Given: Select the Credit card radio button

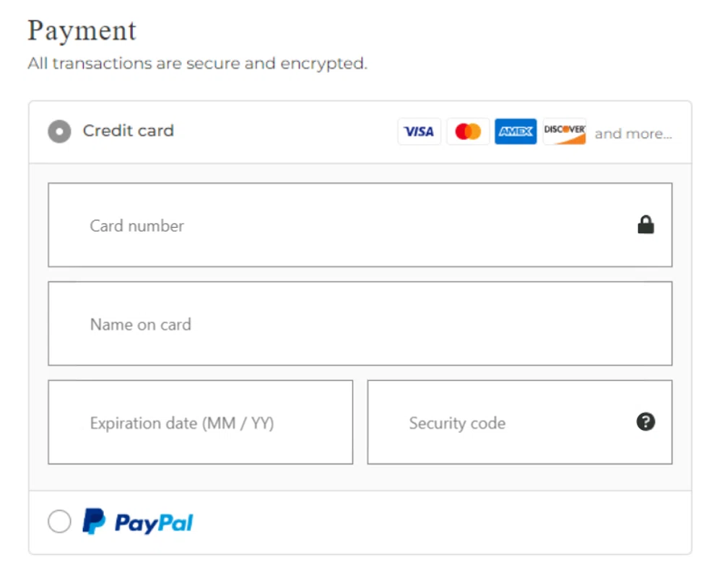Looking at the screenshot, I should coord(59,131).
